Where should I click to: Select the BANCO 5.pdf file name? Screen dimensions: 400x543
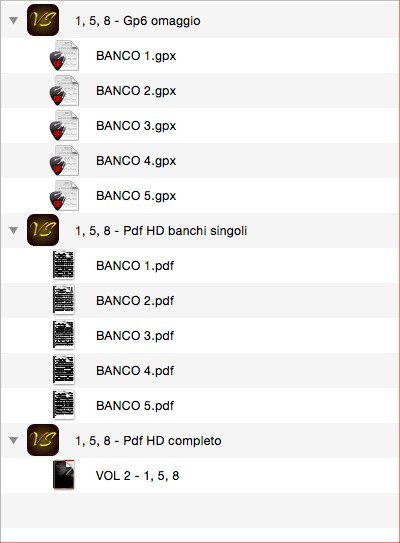pyautogui.click(x=135, y=406)
